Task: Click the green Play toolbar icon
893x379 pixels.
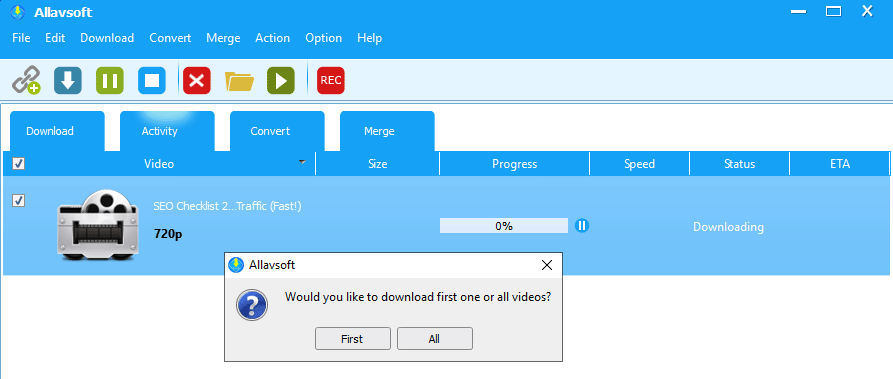Action: click(281, 80)
